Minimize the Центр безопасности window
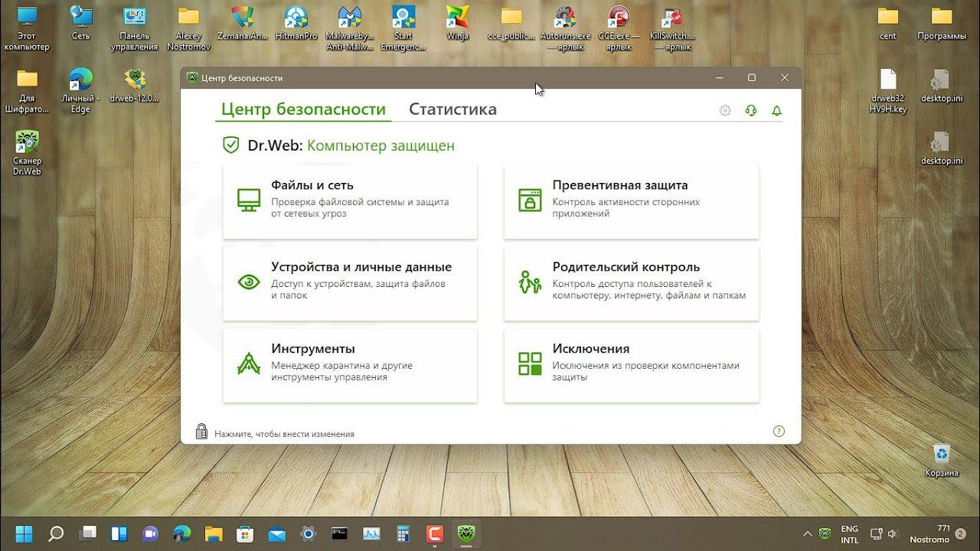980x551 pixels. point(720,78)
